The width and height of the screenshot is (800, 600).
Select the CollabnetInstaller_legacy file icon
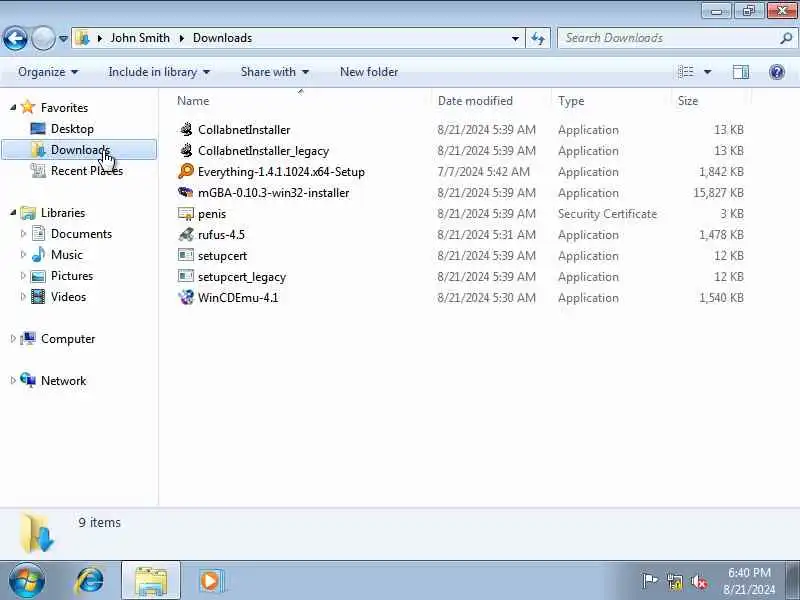(x=186, y=150)
